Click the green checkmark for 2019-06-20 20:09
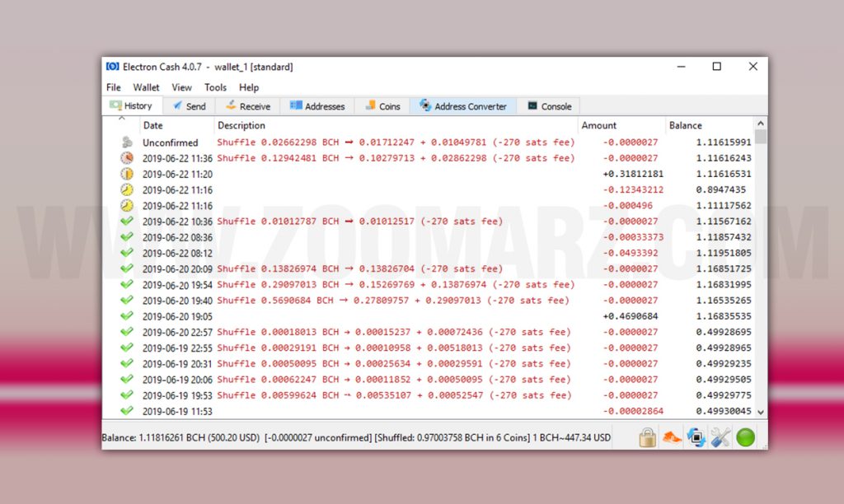Viewport: 844px width, 504px height. click(127, 268)
